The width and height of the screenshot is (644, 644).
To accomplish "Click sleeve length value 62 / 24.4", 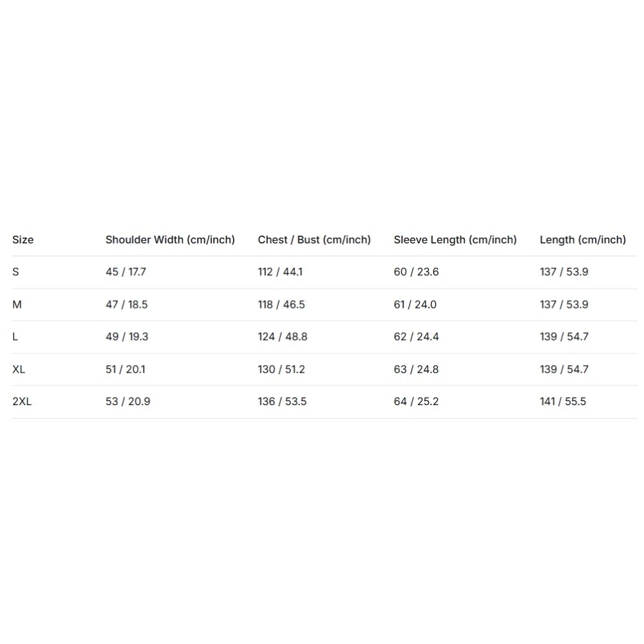I will (416, 337).
